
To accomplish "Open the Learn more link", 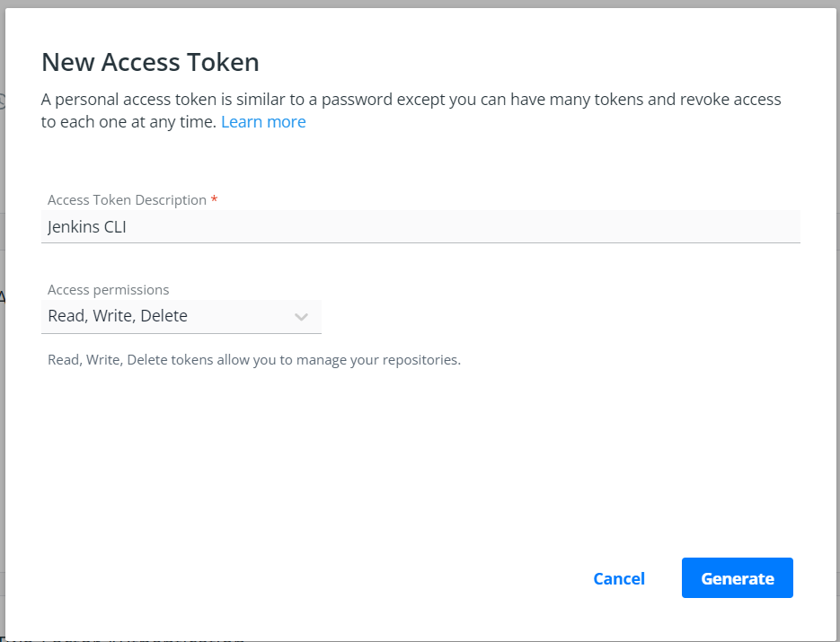I will pos(263,122).
